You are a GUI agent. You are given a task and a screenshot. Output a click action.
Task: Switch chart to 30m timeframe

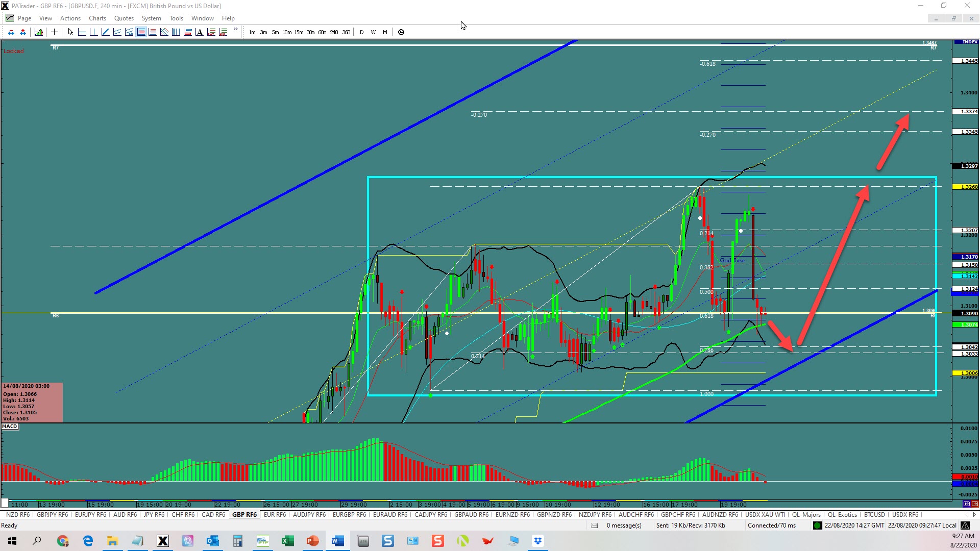[310, 32]
